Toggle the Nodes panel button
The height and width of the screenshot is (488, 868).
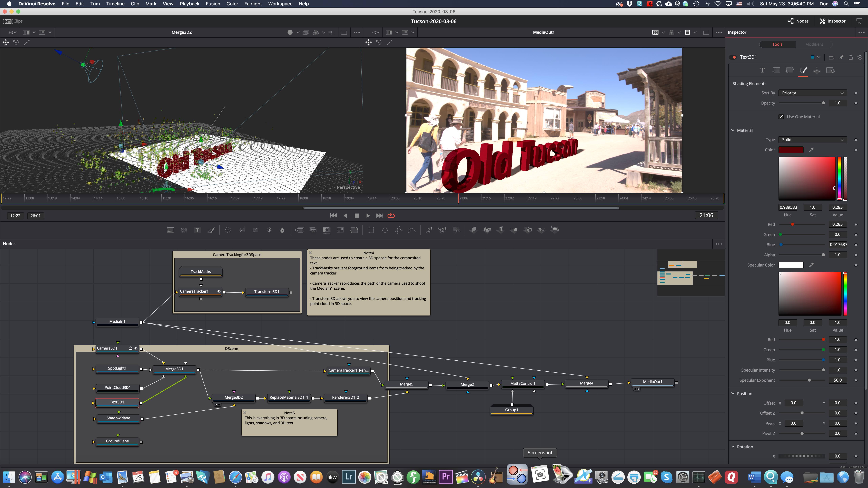pyautogui.click(x=798, y=21)
